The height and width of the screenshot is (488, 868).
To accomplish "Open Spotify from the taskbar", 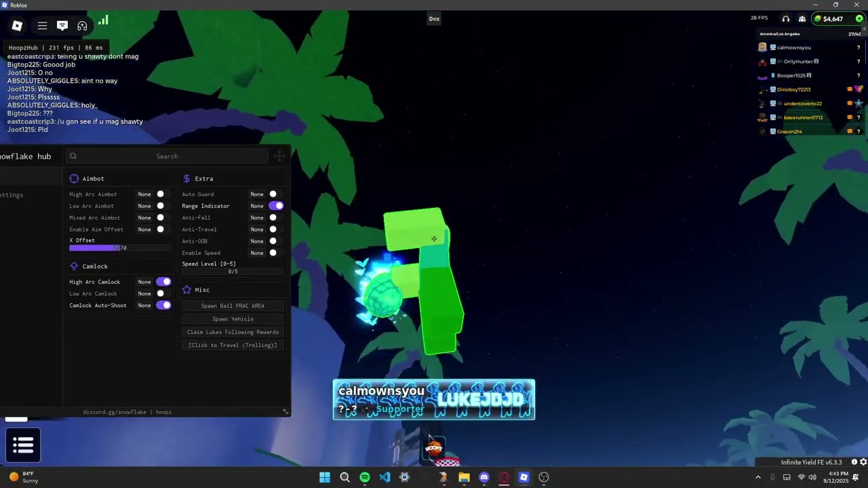I will (365, 477).
